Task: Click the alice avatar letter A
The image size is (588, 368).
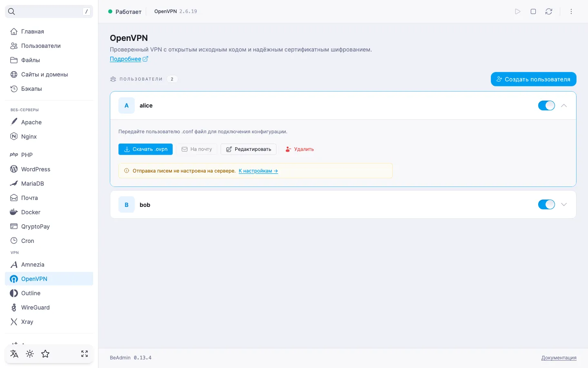Action: coord(127,105)
